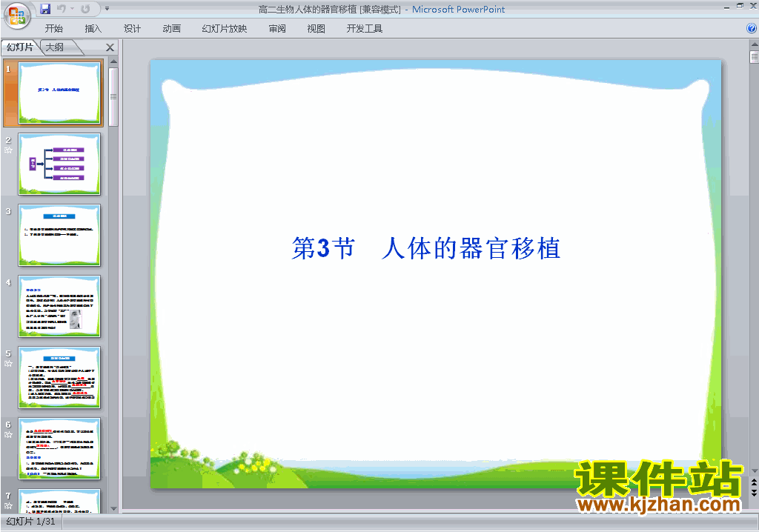Minimize the PowerPoint window
Screen dimensions: 759x532
(x=726, y=7)
